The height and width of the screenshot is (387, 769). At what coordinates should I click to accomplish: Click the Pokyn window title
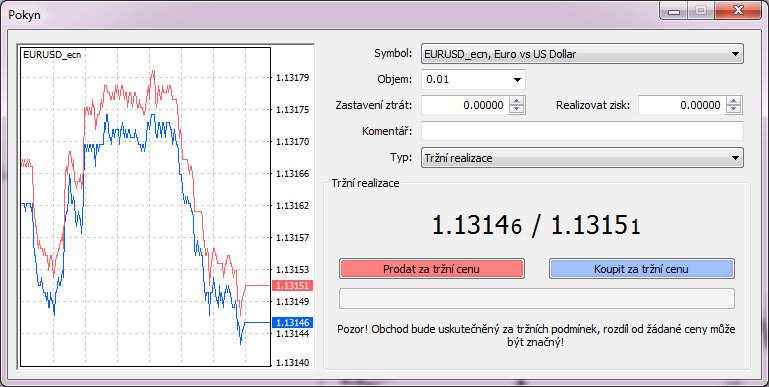tap(25, 15)
